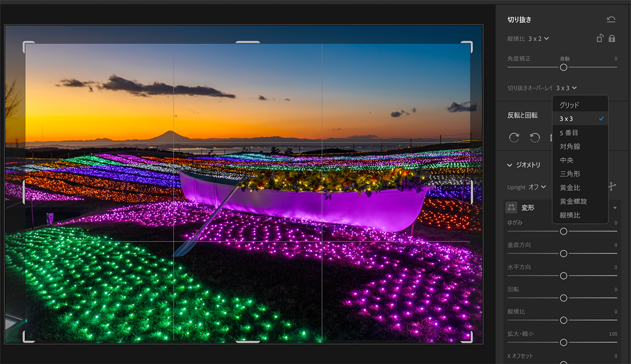The height and width of the screenshot is (364, 631).
Task: Click the 垂直方向 slider handle
Action: pos(564,254)
